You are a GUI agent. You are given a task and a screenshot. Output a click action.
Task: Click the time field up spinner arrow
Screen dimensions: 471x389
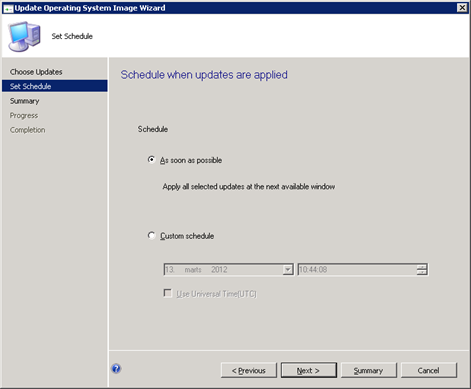coord(422,267)
